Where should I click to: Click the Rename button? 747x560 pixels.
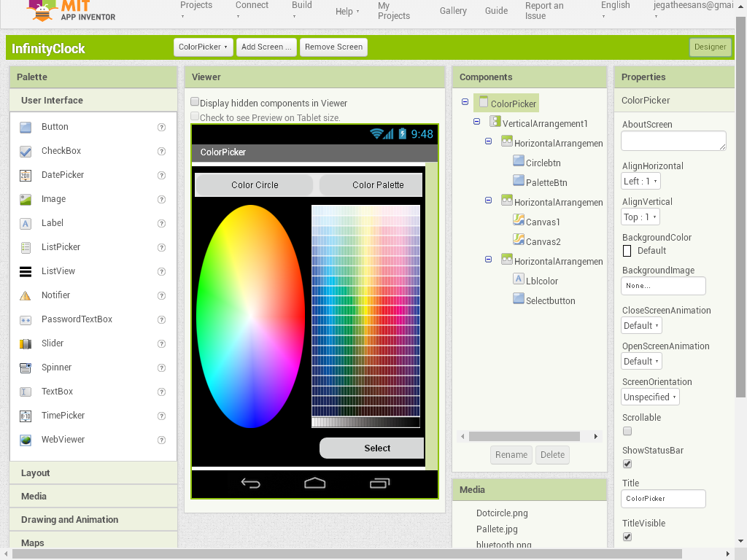511,455
